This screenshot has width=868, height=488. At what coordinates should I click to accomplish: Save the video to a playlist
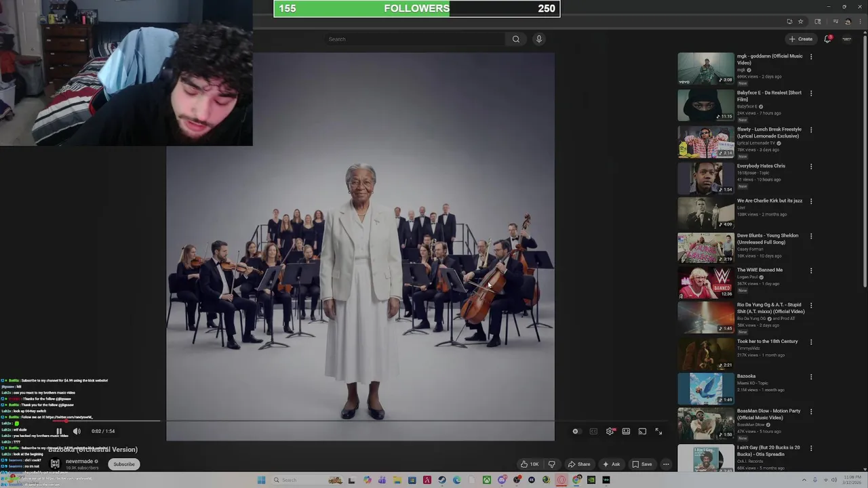point(642,464)
